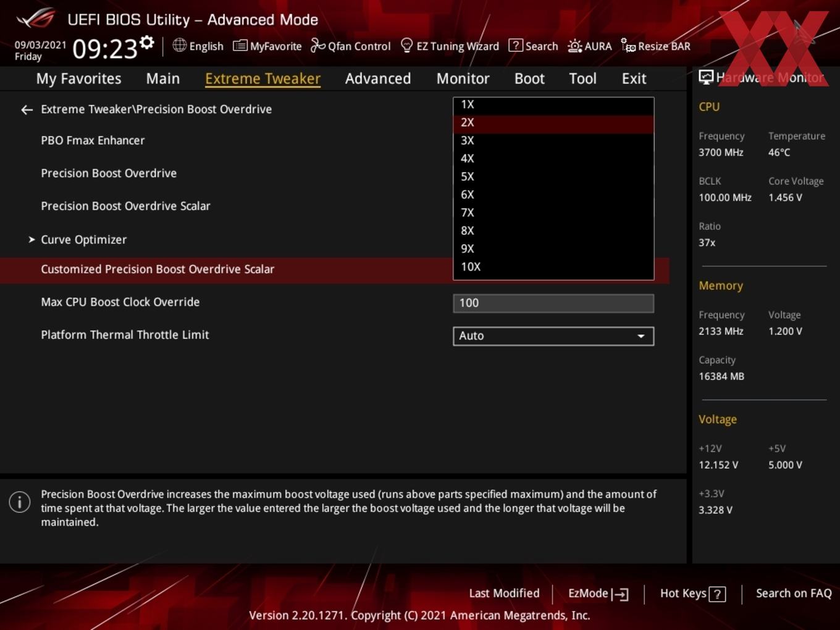Select Max CPU Boost Clock Override label

pos(120,302)
